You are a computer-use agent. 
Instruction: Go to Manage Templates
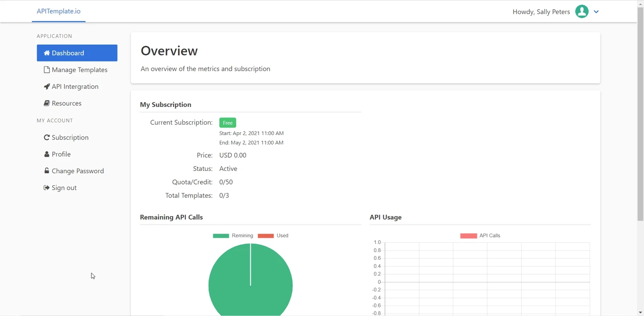(77, 70)
